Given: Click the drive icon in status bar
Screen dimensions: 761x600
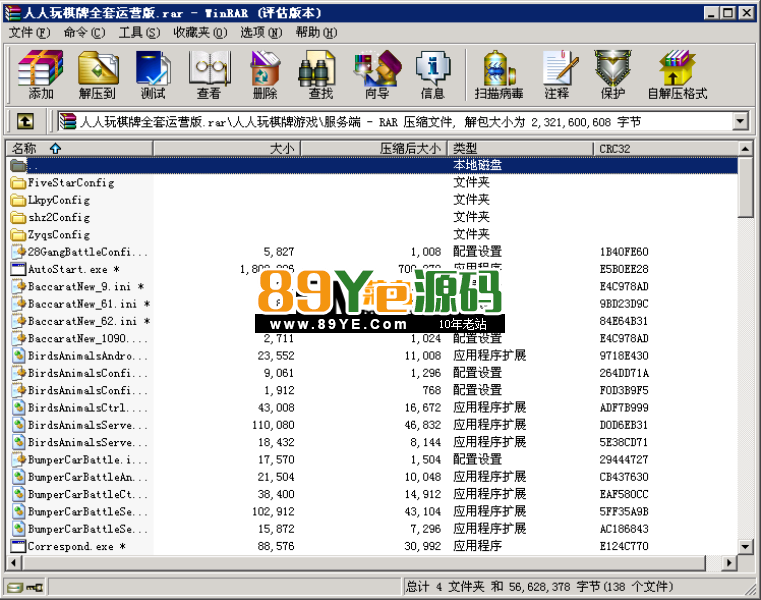Looking at the screenshot, I should point(15,587).
